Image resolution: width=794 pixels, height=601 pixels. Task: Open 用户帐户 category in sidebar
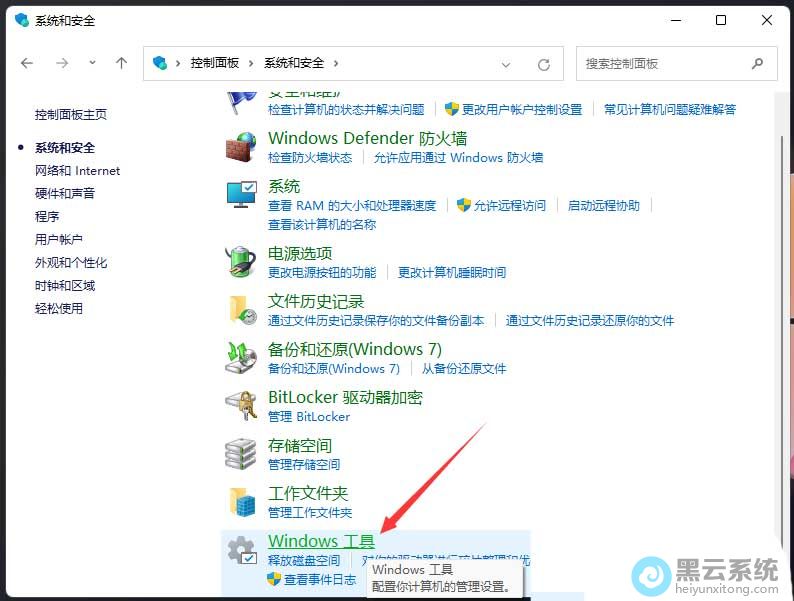click(x=59, y=239)
